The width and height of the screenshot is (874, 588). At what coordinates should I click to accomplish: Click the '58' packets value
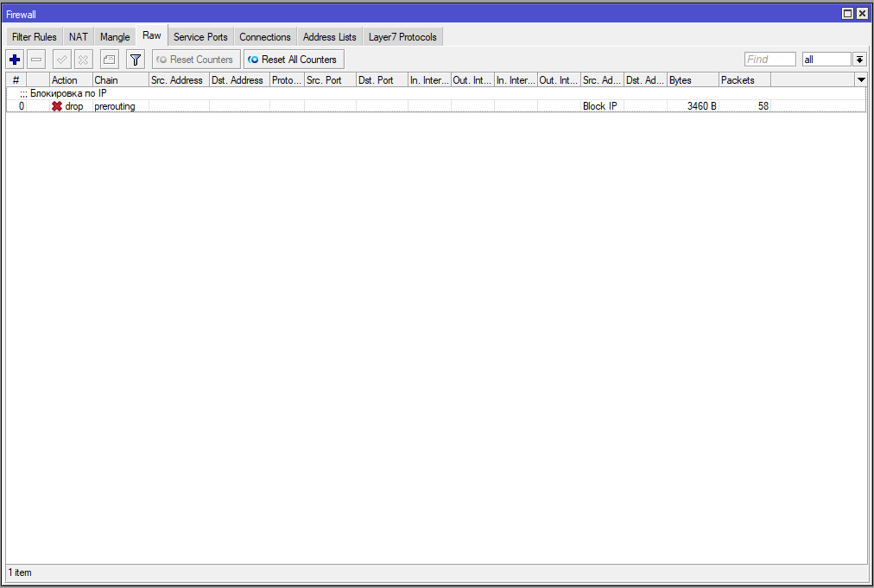pyautogui.click(x=763, y=106)
